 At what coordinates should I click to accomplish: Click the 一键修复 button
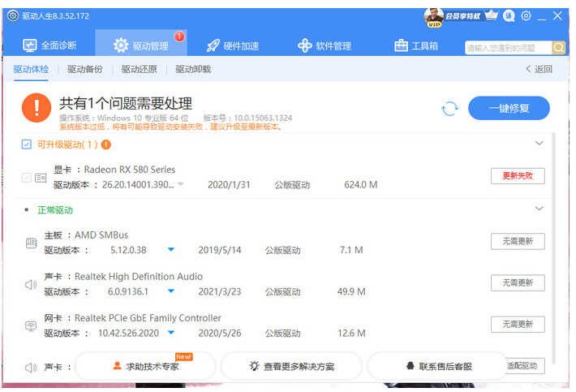pos(509,108)
